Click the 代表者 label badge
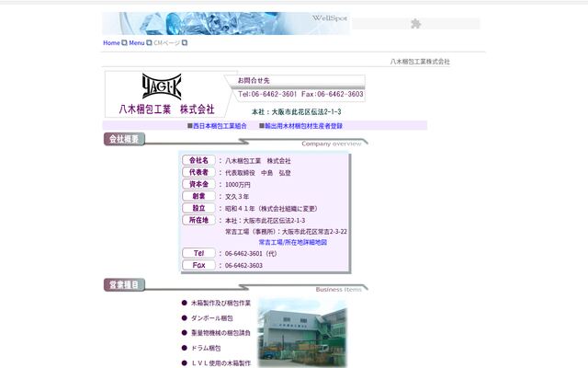This screenshot has height=368, width=588. [198, 172]
